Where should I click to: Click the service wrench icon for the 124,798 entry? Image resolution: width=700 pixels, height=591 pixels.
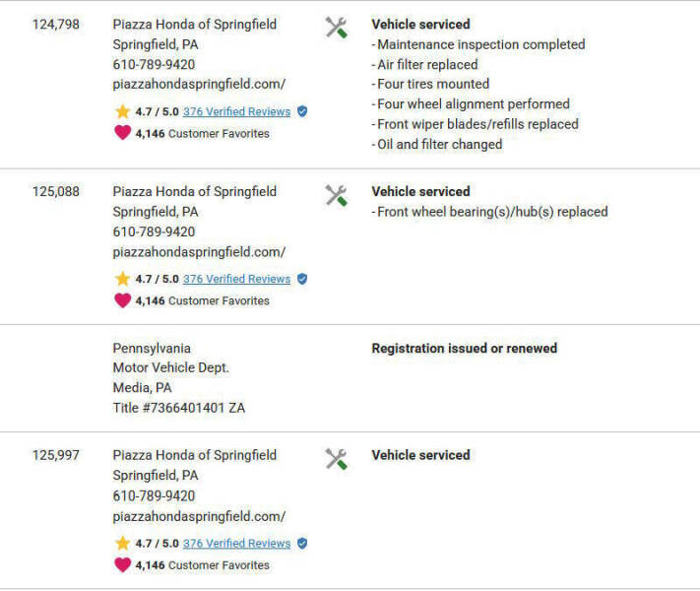pyautogui.click(x=336, y=28)
